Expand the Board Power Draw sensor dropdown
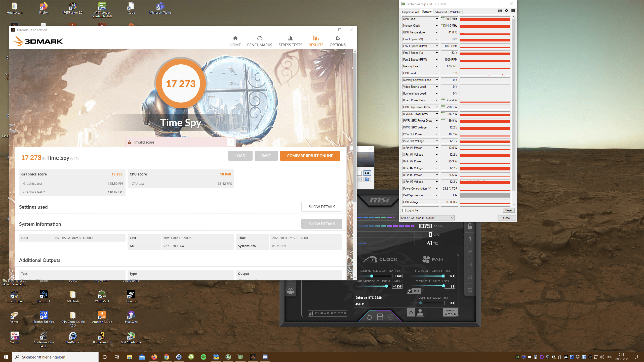The height and width of the screenshot is (362, 644). (x=437, y=100)
